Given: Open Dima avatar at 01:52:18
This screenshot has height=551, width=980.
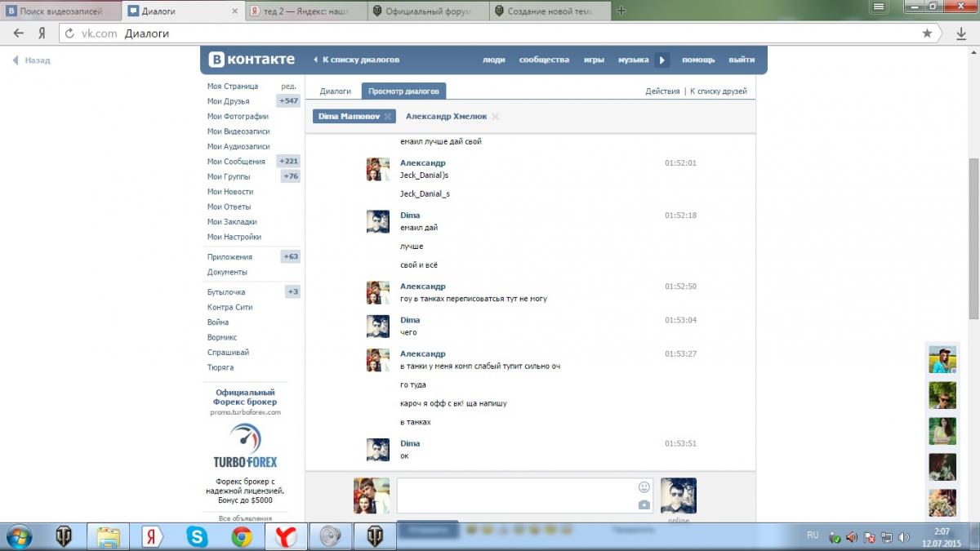Looking at the screenshot, I should 377,221.
